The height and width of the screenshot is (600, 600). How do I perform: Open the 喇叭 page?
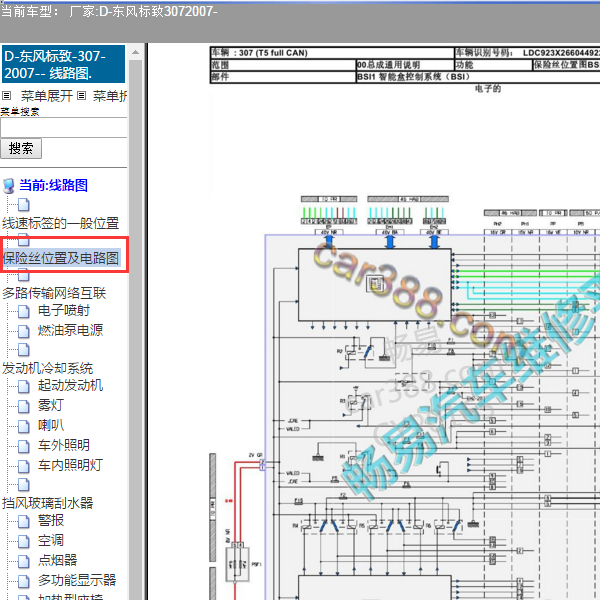click(x=51, y=425)
